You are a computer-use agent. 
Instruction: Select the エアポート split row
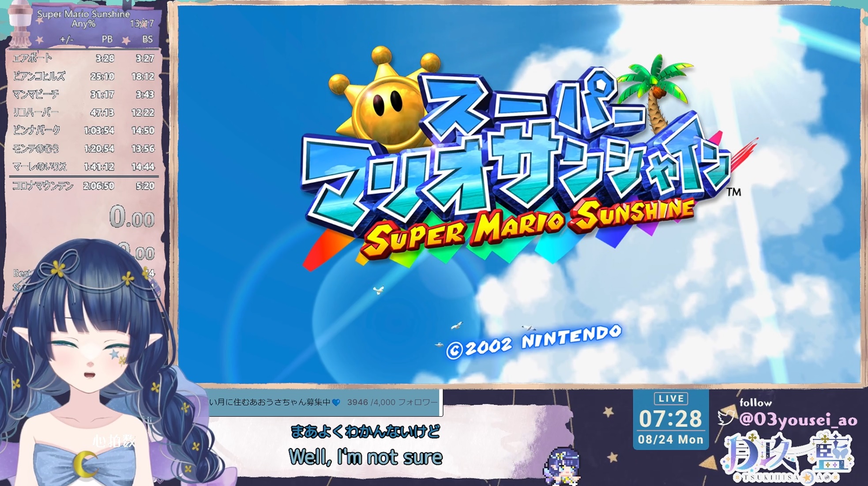83,58
